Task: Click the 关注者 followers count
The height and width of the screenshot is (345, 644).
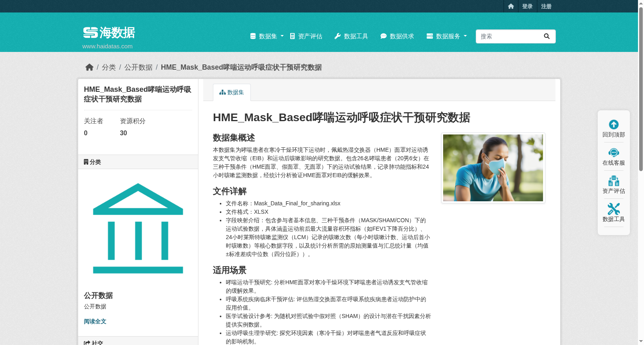Action: 86,133
